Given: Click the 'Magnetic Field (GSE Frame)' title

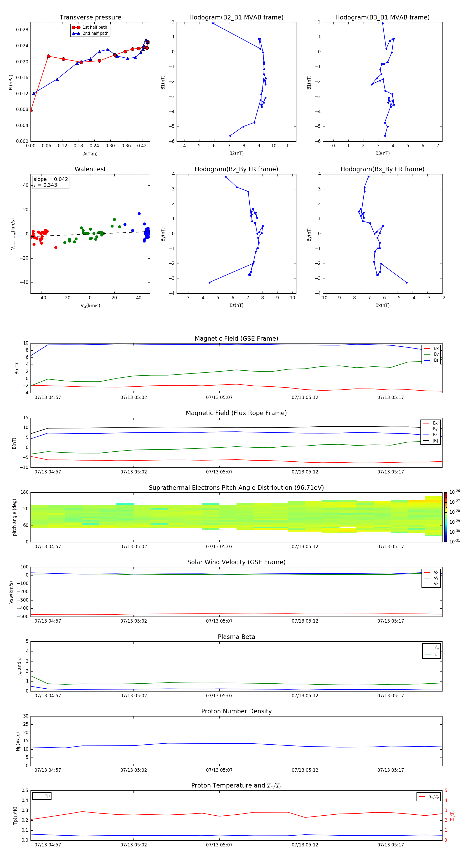Looking at the screenshot, I should [236, 339].
